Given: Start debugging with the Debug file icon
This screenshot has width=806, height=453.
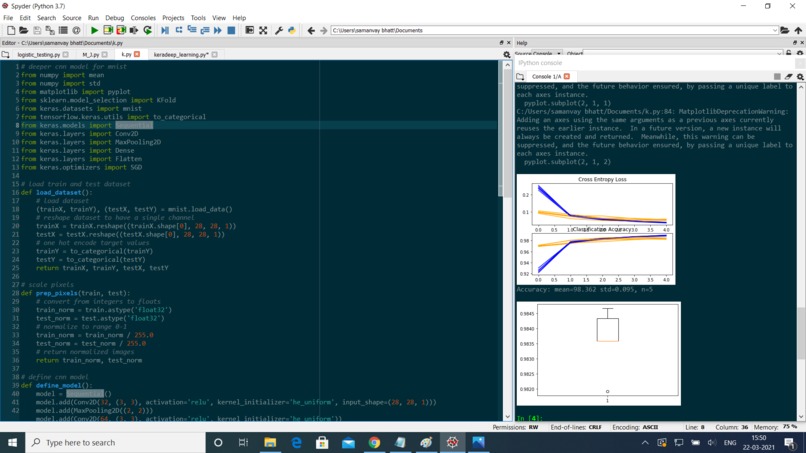Looking at the screenshot, I should tap(165, 30).
